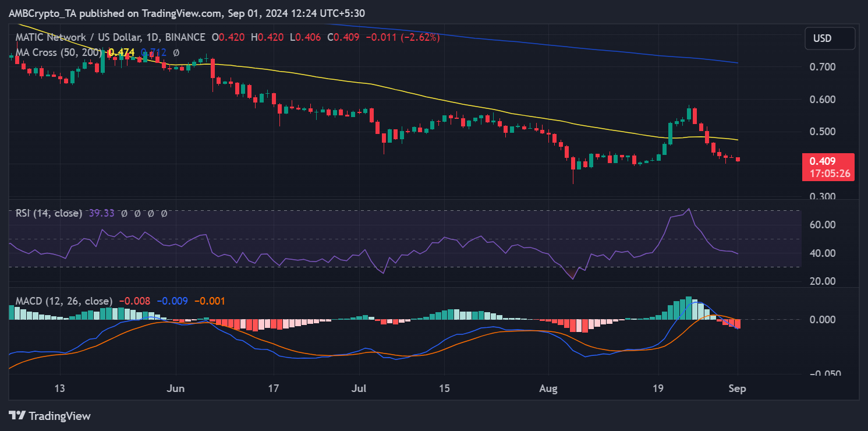
Task: Click the Jun date axis label
Action: 176,388
